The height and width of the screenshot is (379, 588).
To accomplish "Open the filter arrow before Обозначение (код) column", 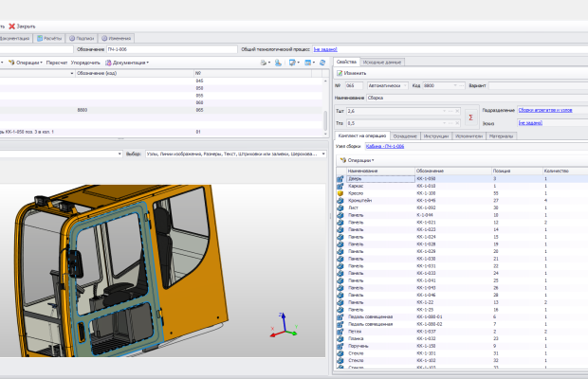I will [x=72, y=73].
